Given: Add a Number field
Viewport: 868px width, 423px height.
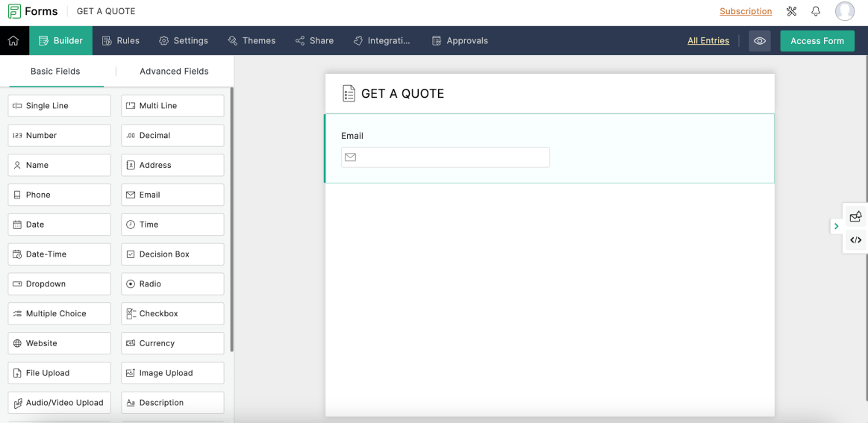Looking at the screenshot, I should coord(59,135).
